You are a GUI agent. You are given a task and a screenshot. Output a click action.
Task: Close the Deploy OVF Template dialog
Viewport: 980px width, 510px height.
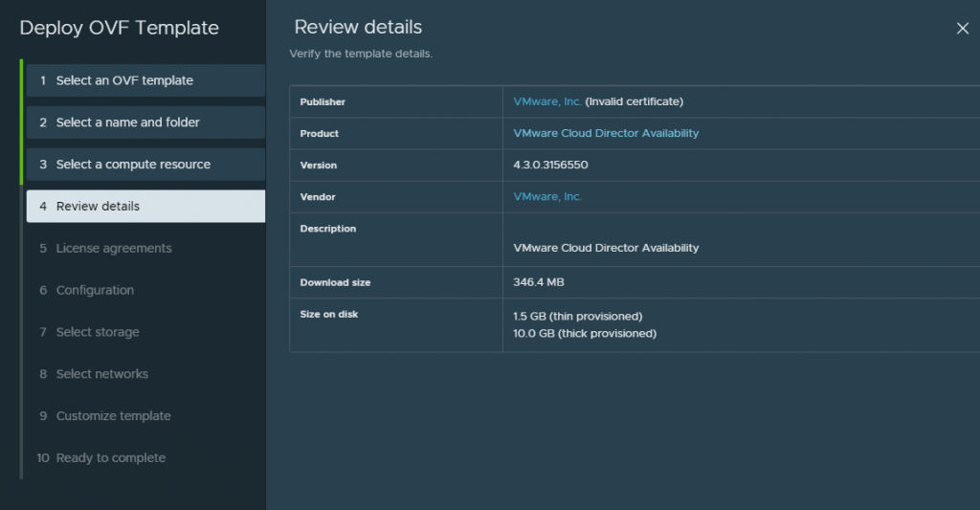(962, 28)
